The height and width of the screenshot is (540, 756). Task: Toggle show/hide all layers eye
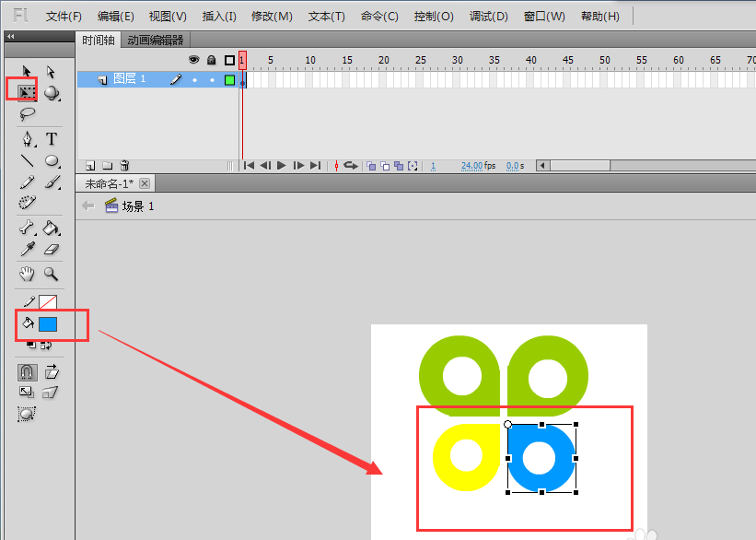point(193,60)
